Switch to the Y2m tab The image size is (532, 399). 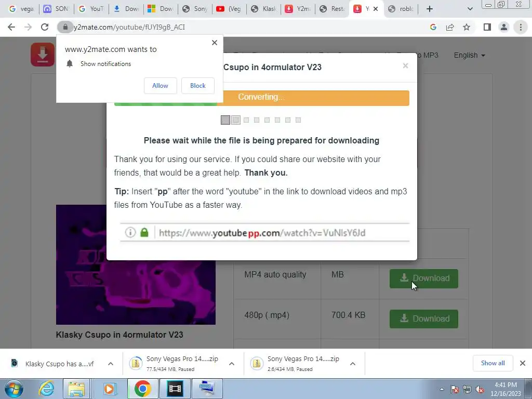(298, 9)
